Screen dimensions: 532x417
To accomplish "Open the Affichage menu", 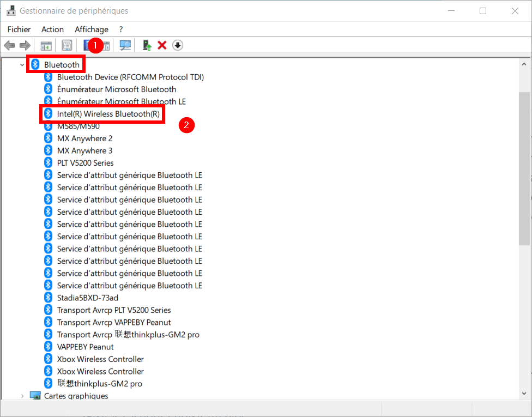I will [x=91, y=29].
